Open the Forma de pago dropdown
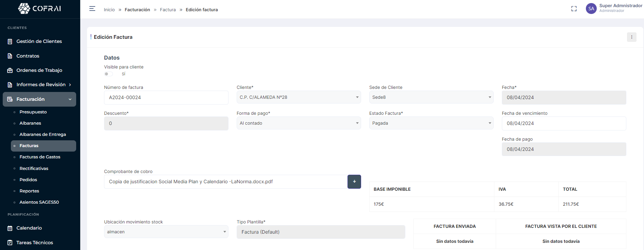 pyautogui.click(x=299, y=123)
